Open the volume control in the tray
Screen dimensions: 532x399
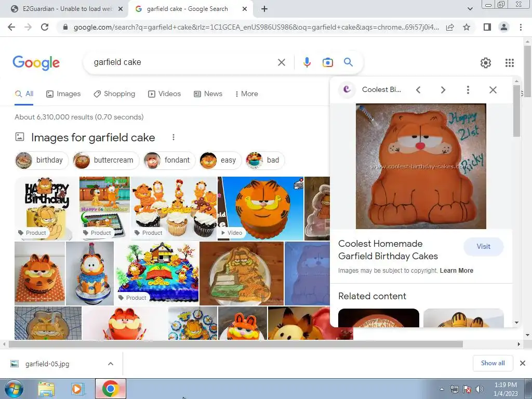[x=480, y=389]
